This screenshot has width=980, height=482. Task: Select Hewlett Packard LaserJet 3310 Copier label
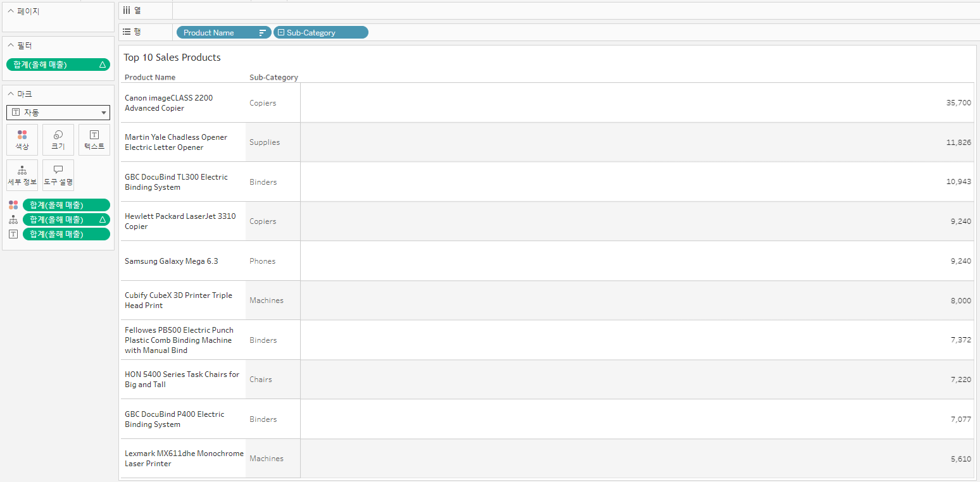click(180, 221)
